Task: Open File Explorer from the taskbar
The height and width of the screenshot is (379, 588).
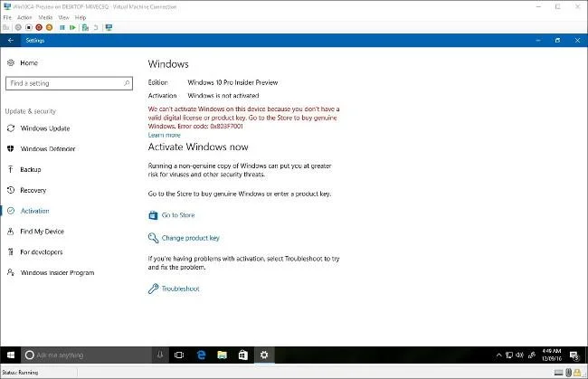Action: [222, 355]
